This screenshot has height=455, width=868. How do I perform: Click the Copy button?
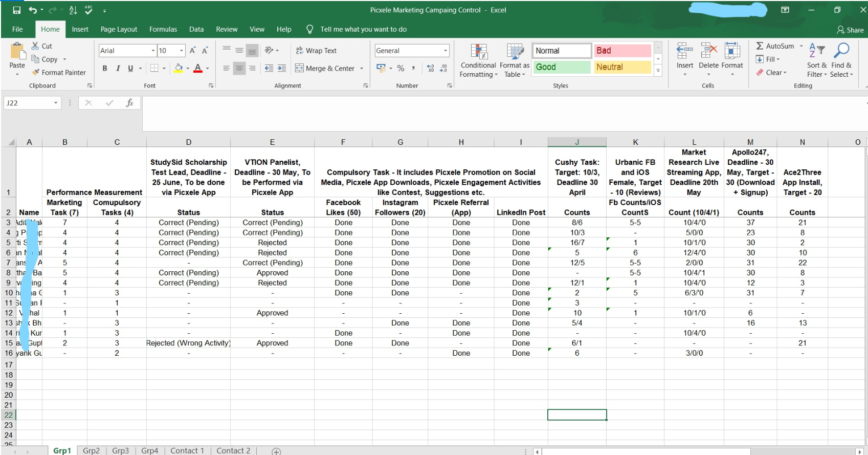(44, 59)
